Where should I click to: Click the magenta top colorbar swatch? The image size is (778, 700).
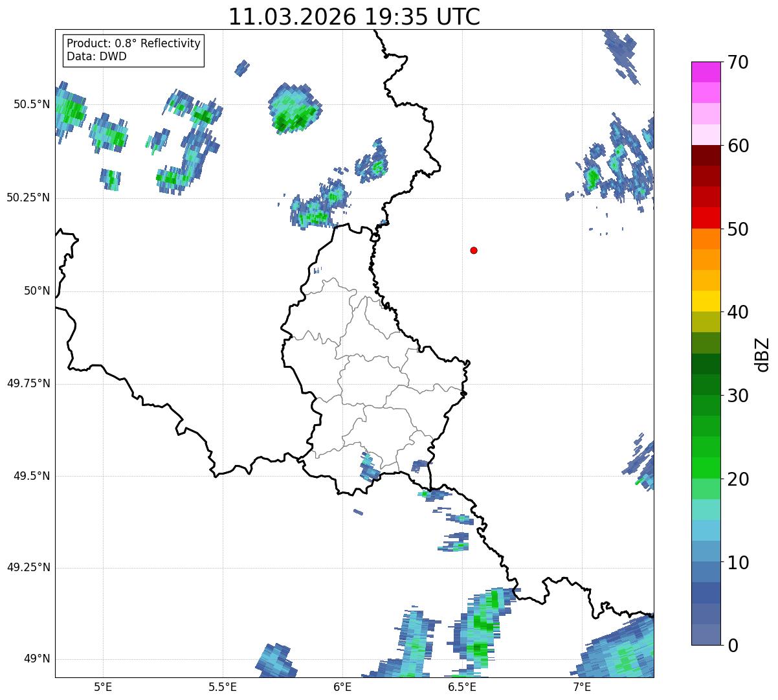pyautogui.click(x=706, y=72)
